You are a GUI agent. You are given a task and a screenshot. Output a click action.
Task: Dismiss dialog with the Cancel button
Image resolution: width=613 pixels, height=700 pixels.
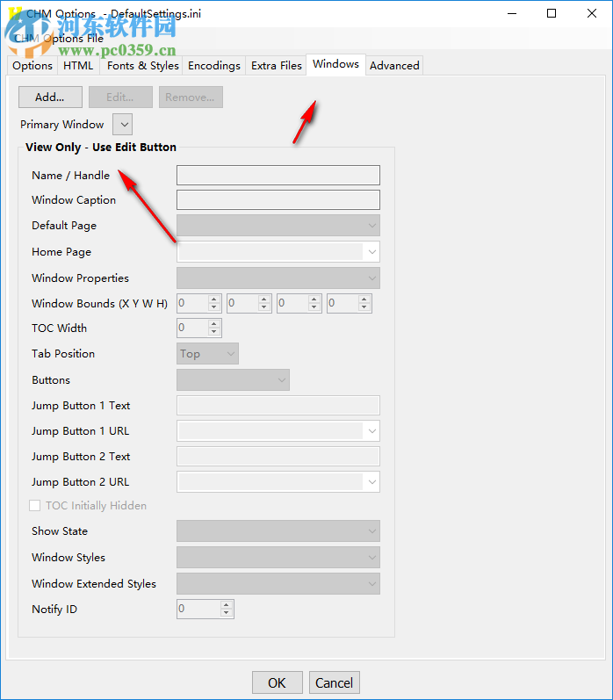click(x=334, y=682)
